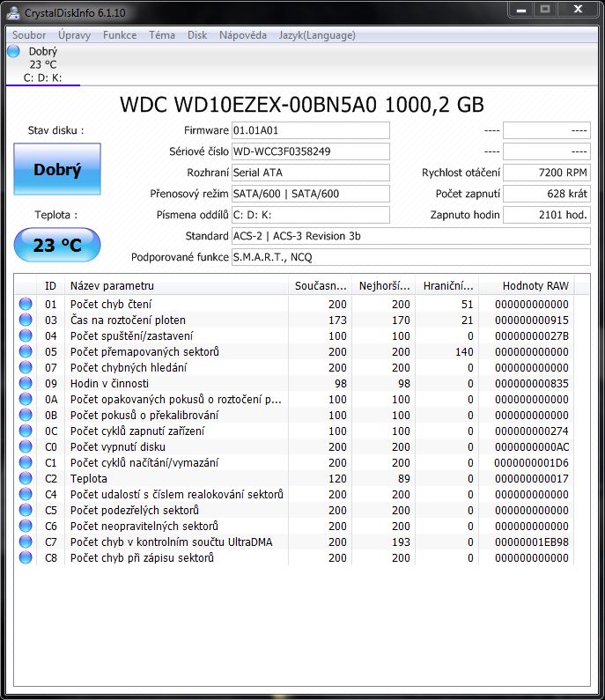The width and height of the screenshot is (605, 700).
Task: Click status orb for Počet neopravitelných sektorů
Action: coord(26,526)
